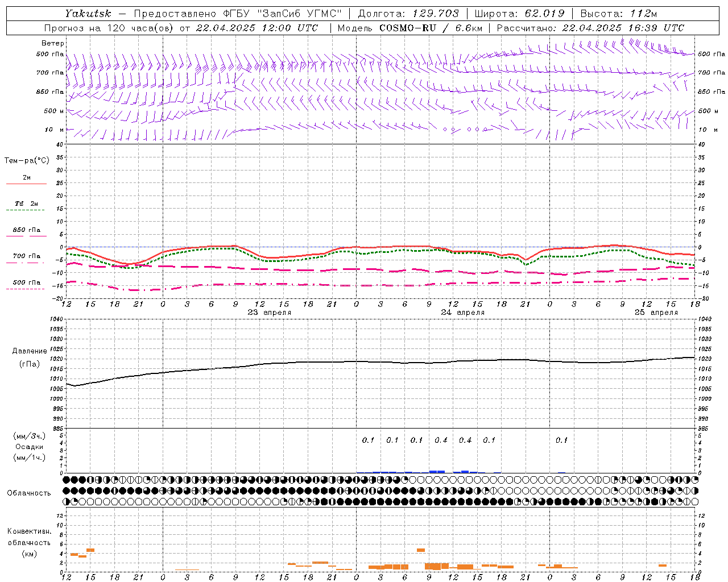Click the '(гПа)' unit under Давление

30,364
